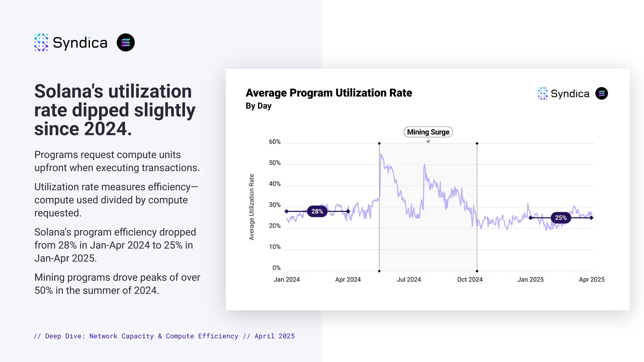Click the Syndica wordmark top-left
The image size is (644, 362).
point(80,43)
